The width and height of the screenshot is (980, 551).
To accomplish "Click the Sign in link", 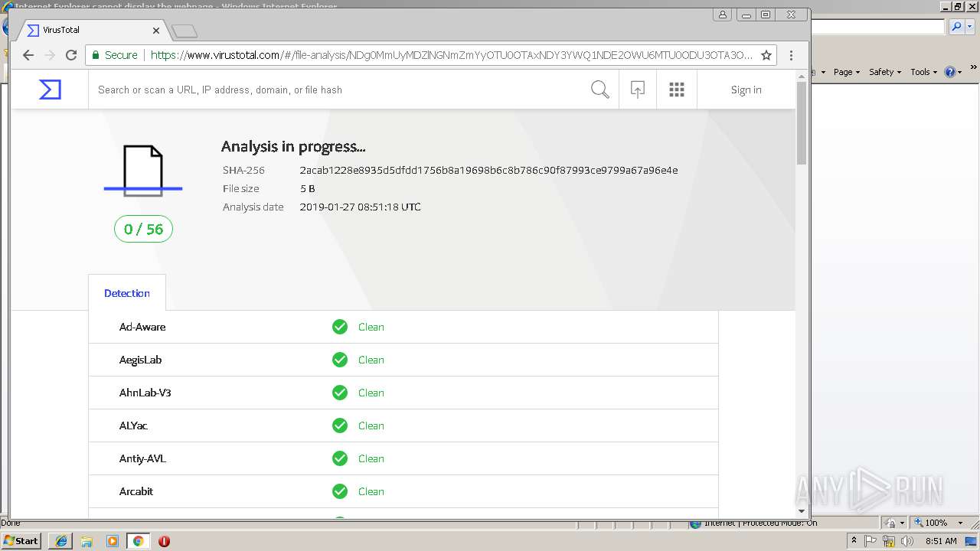I will click(746, 90).
